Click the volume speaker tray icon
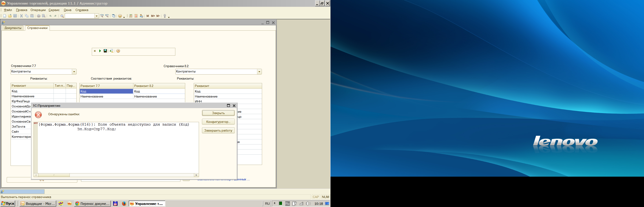This screenshot has height=207, width=644. (308, 204)
